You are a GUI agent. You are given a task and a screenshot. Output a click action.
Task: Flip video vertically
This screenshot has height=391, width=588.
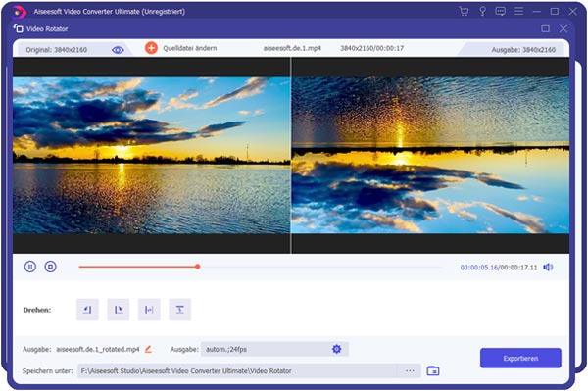click(179, 310)
